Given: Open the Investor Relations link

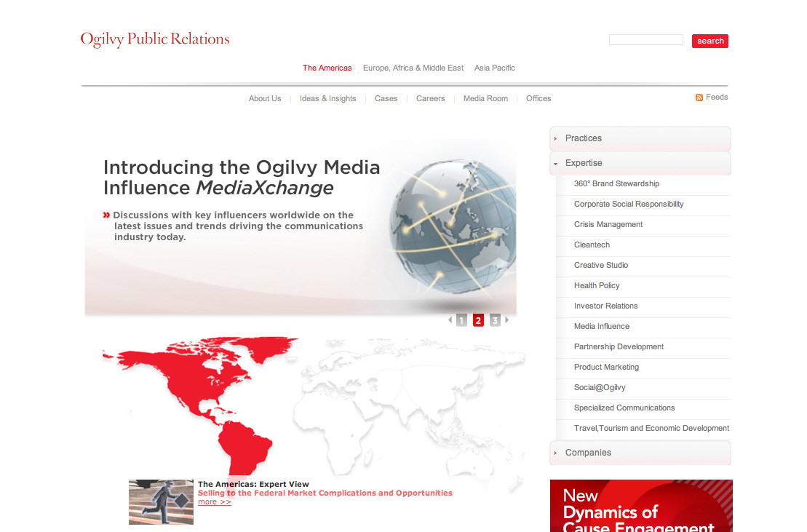Looking at the screenshot, I should [x=605, y=306].
